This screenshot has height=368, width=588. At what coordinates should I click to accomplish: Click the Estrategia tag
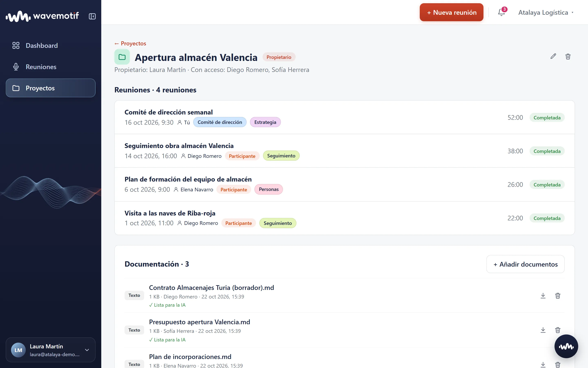coord(265,122)
